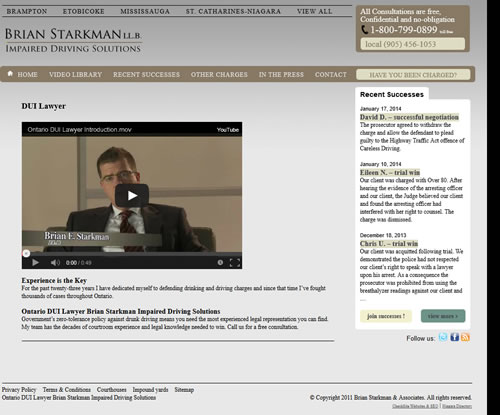Go to Recent Successes menu item
500x415 pixels.
coord(146,75)
